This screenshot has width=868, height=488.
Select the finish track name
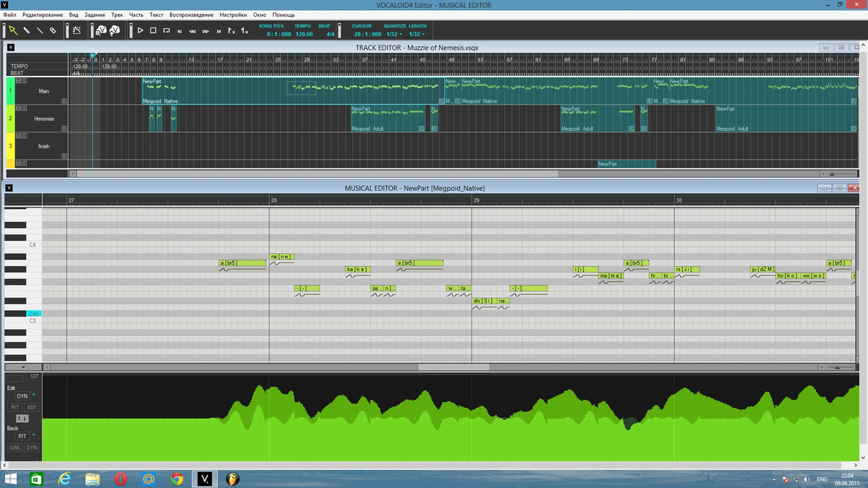click(x=44, y=146)
